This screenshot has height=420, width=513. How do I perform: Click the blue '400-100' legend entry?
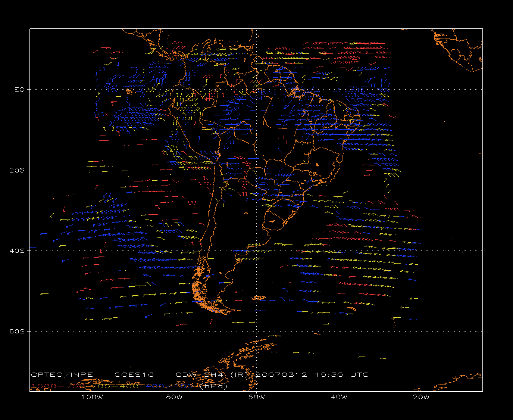click(169, 386)
